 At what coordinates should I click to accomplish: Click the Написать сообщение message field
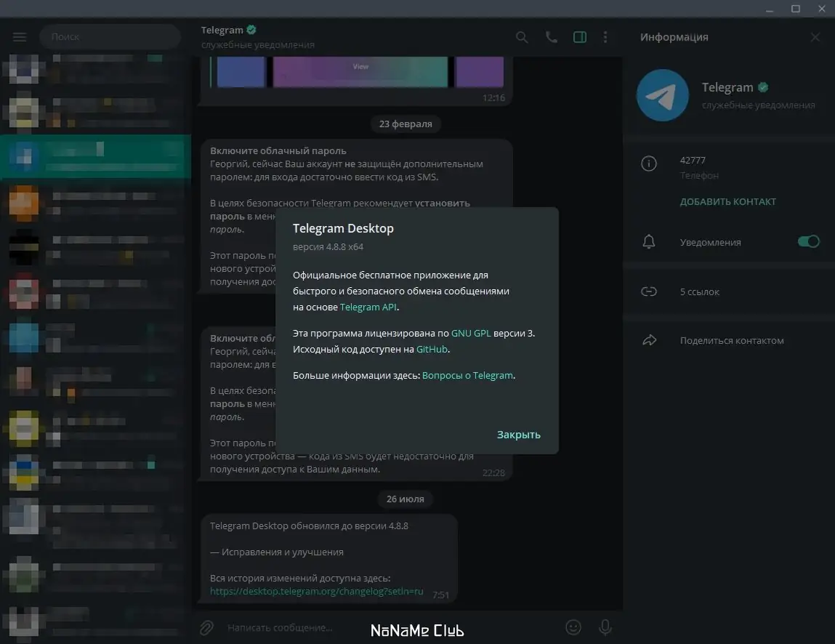coord(392,627)
